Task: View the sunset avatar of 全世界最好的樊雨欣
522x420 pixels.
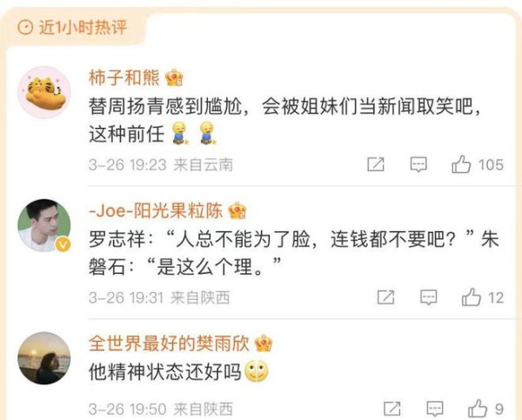Action: click(x=44, y=358)
